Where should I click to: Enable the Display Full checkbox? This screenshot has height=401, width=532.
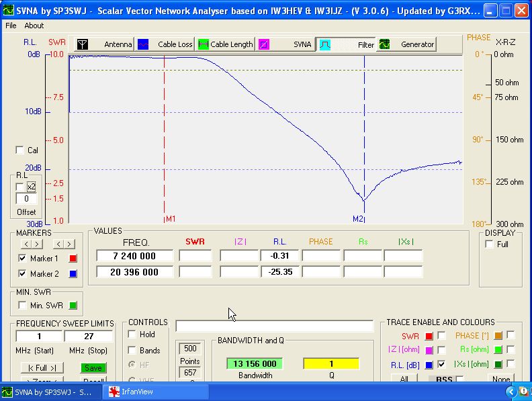489,244
